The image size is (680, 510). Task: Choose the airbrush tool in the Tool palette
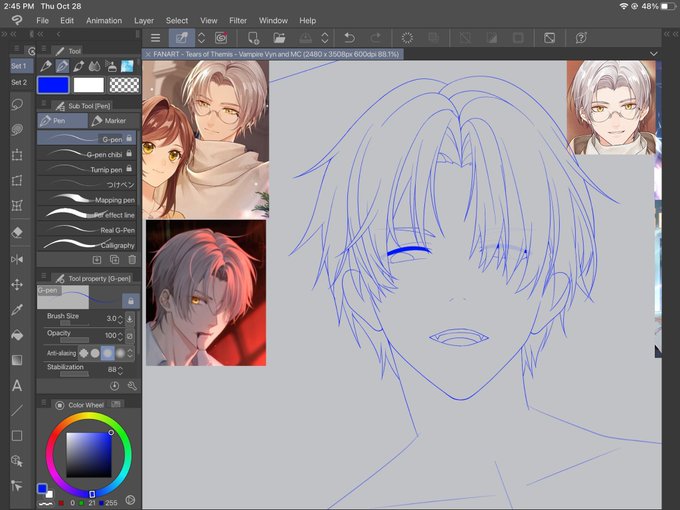pos(111,66)
